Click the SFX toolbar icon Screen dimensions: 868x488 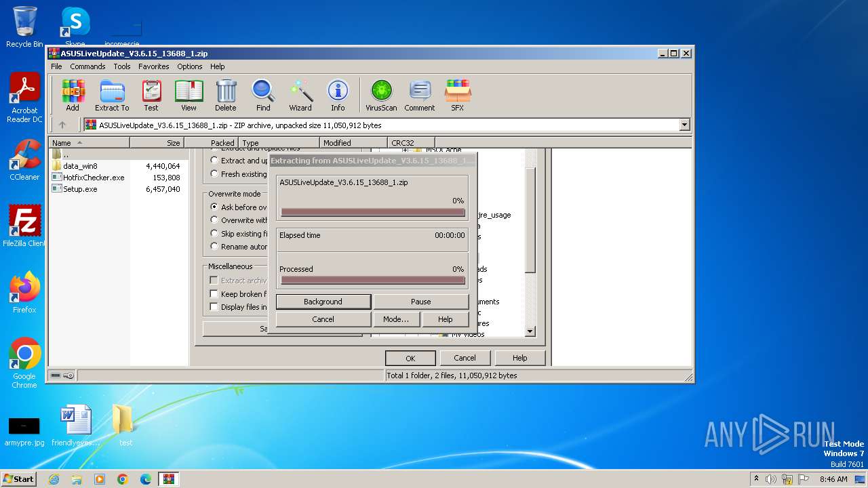click(x=458, y=96)
